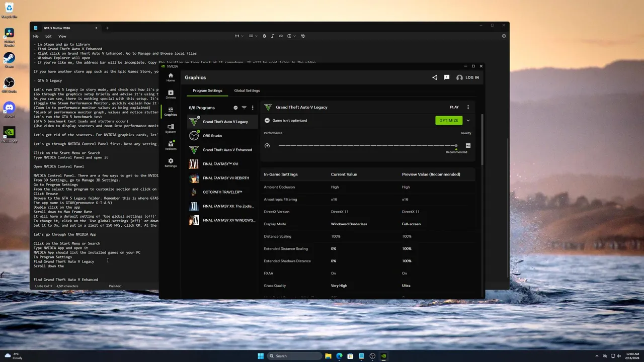Open Settings in NVIDIA sidebar

pos(171,162)
